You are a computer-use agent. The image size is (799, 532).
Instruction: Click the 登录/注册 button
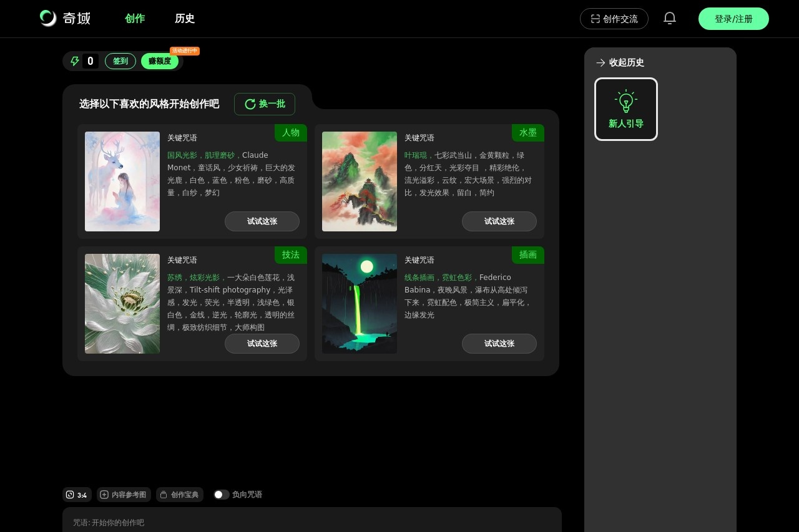pyautogui.click(x=733, y=19)
